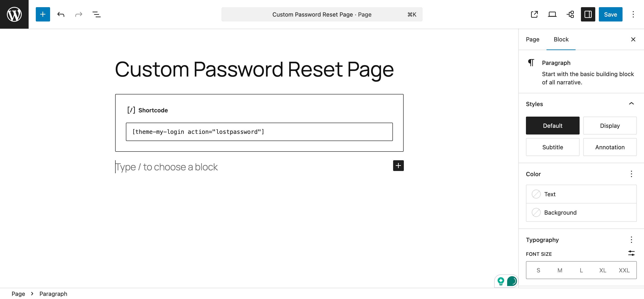
Task: Select the Annotation style
Action: click(610, 147)
